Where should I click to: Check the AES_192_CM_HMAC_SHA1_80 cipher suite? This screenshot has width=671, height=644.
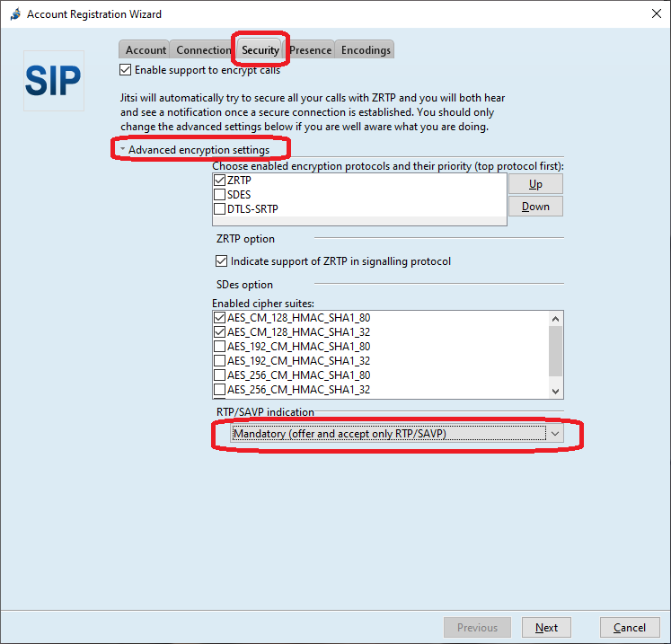click(x=220, y=347)
